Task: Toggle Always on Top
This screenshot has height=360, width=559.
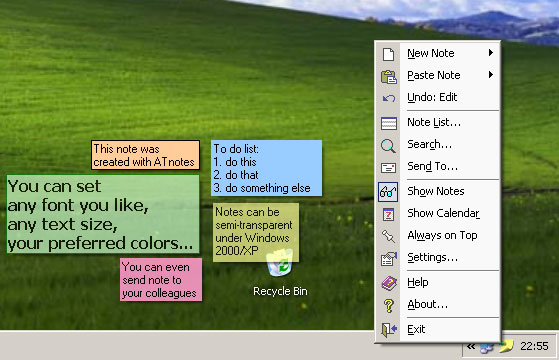Action: [442, 236]
